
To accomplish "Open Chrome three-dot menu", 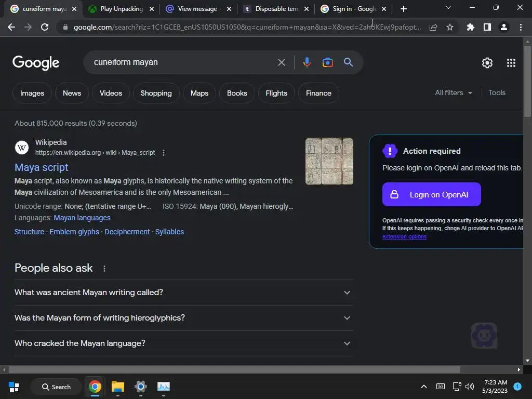I will pyautogui.click(x=521, y=27).
